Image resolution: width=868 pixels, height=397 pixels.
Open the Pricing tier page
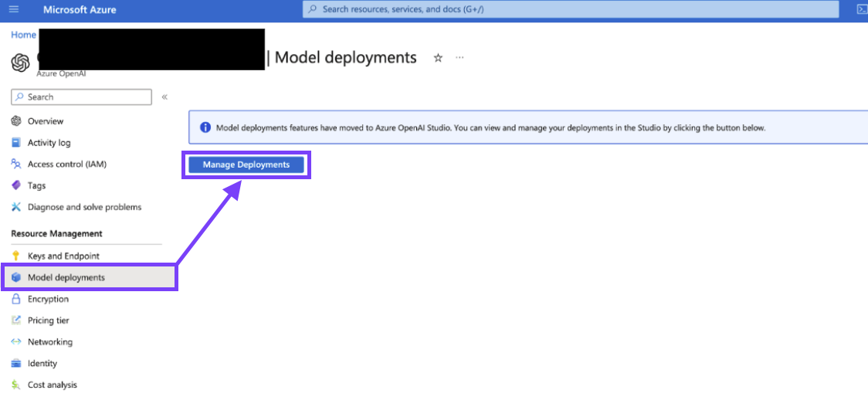(48, 321)
